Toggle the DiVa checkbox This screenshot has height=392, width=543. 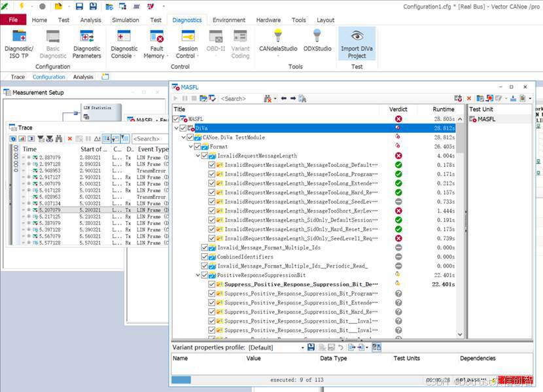183,128
